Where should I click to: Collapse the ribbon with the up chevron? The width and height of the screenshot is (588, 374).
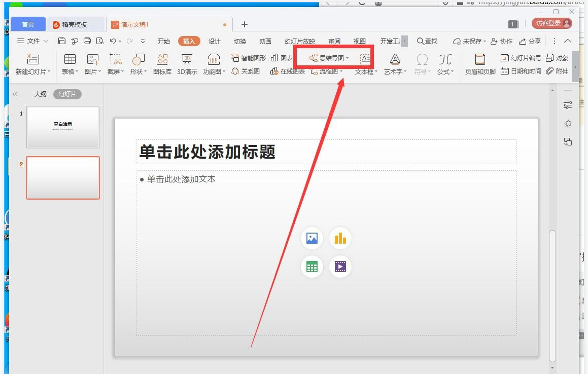click(x=568, y=41)
